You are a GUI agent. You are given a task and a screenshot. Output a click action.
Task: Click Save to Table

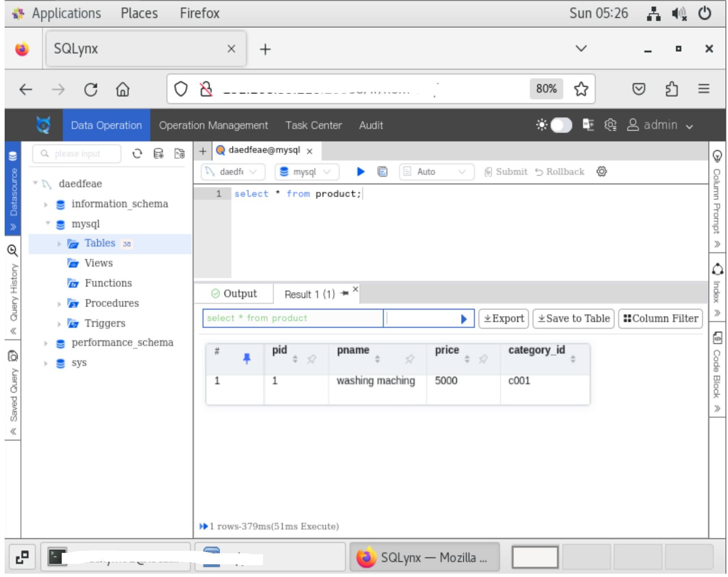[x=574, y=319]
